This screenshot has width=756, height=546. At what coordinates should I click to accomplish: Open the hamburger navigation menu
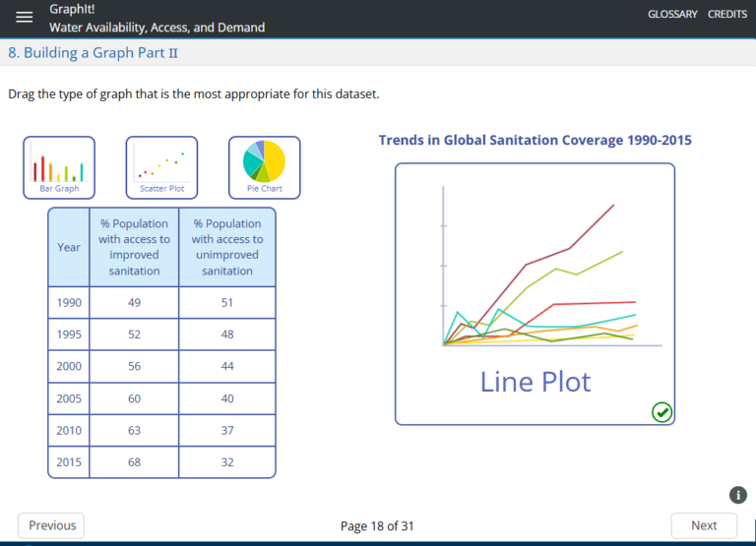[x=24, y=18]
